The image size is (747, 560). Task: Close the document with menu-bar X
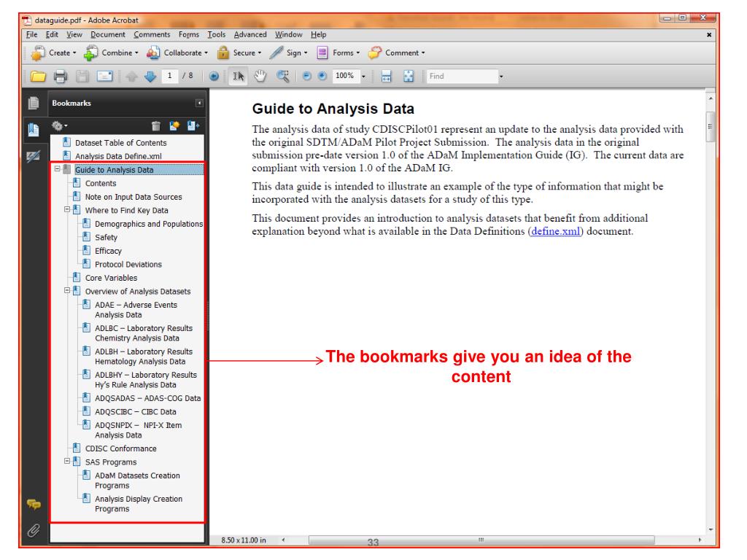(709, 34)
